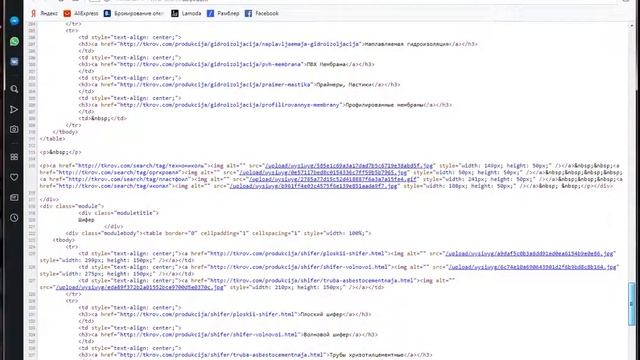Screen dimensions: 640x360
Task: Open My Flow send icon
Action: click(14, 109)
